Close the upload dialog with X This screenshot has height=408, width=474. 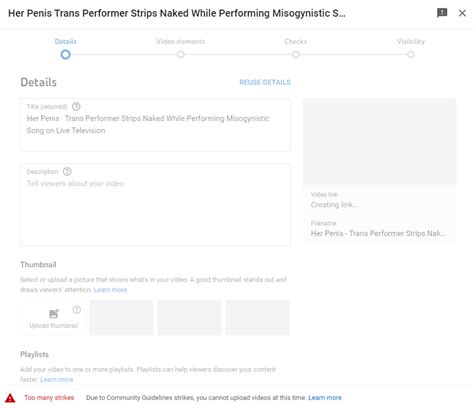pos(462,13)
